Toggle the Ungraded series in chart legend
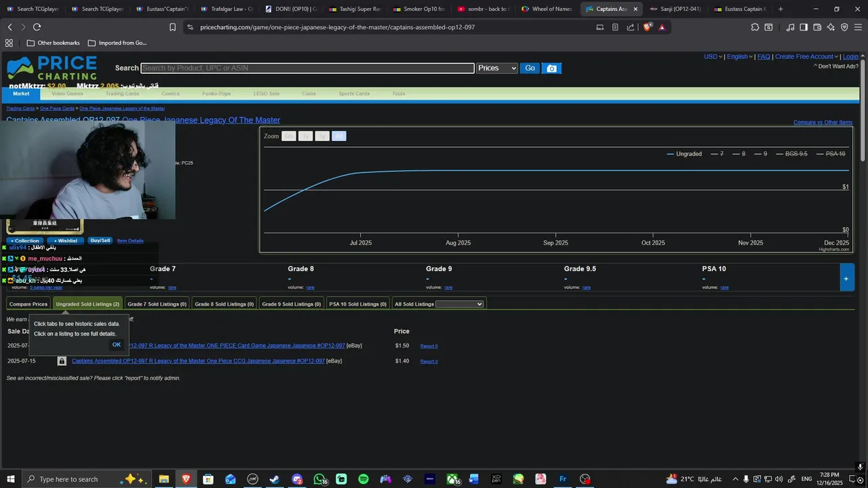The image size is (868, 488). [684, 154]
